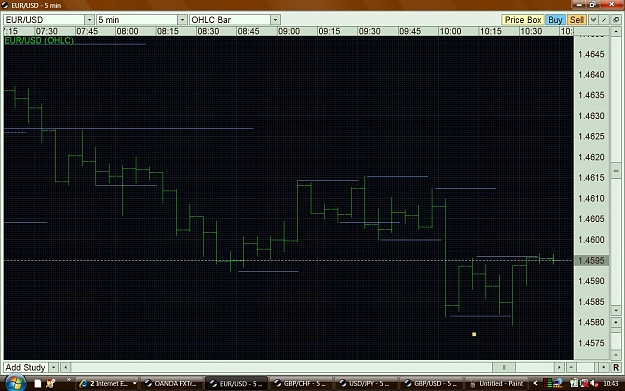Open the OHLC Bar chart type dropdown
Screen dimensions: 625x391
point(275,20)
